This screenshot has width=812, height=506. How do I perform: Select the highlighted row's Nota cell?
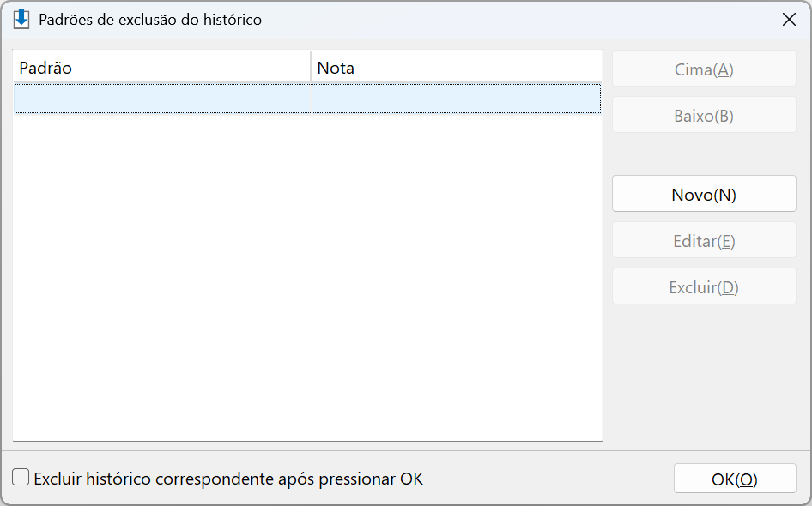[456, 99]
